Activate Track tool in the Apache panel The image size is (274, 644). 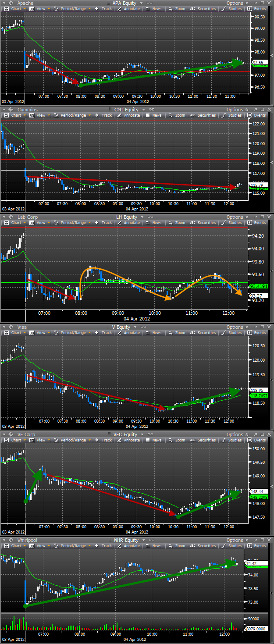pyautogui.click(x=103, y=9)
